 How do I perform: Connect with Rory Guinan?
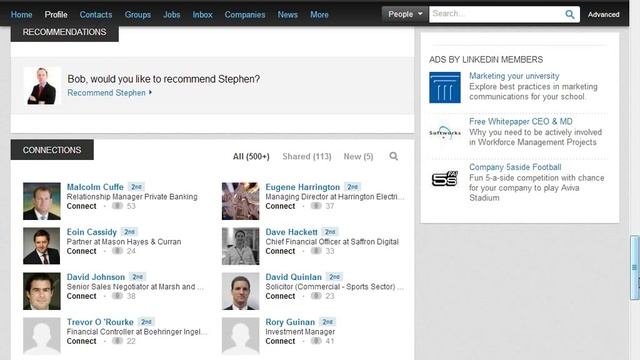pyautogui.click(x=280, y=341)
